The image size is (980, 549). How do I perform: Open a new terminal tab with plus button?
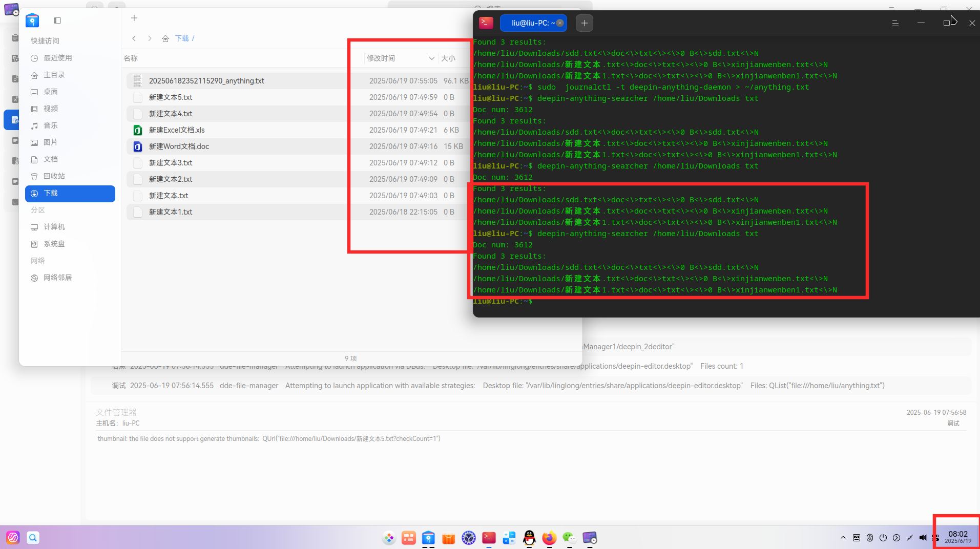click(585, 23)
